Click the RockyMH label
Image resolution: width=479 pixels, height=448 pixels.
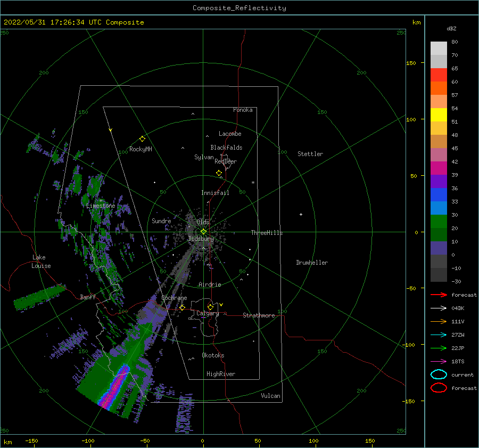point(141,149)
